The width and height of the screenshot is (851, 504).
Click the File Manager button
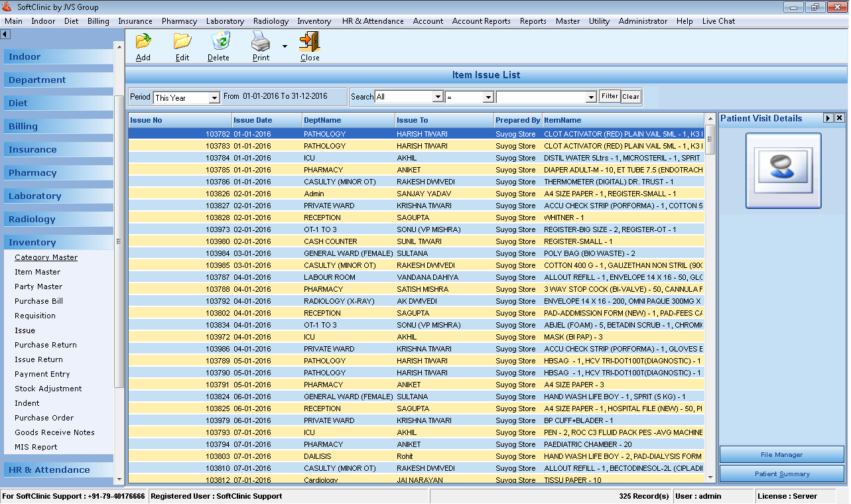(781, 455)
